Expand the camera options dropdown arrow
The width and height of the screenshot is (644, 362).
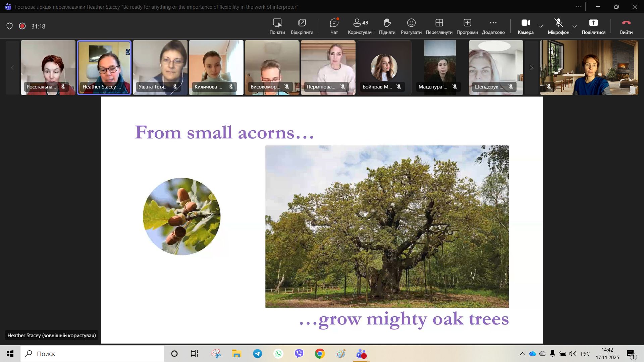click(x=541, y=26)
